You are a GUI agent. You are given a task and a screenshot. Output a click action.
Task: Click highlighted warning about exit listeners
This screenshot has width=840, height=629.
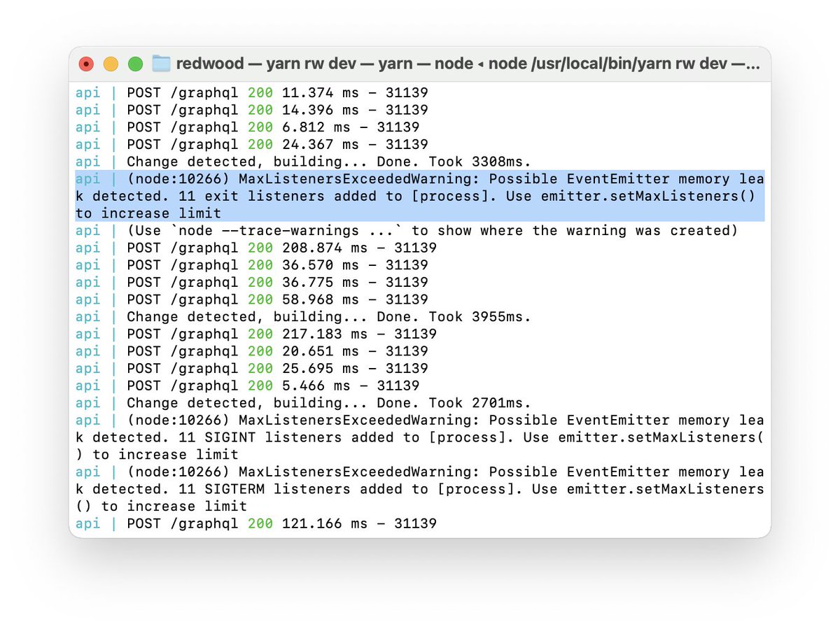pos(420,196)
